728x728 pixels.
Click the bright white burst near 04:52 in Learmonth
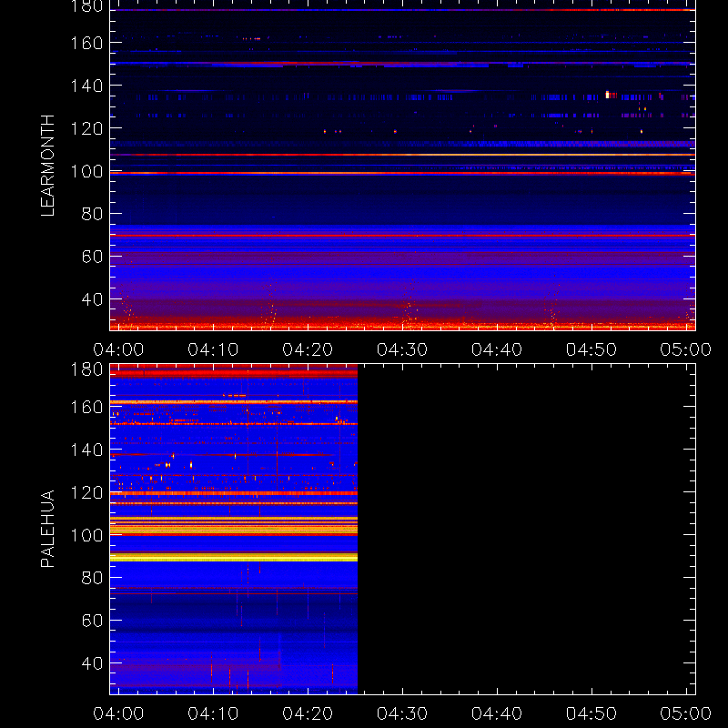pos(607,95)
